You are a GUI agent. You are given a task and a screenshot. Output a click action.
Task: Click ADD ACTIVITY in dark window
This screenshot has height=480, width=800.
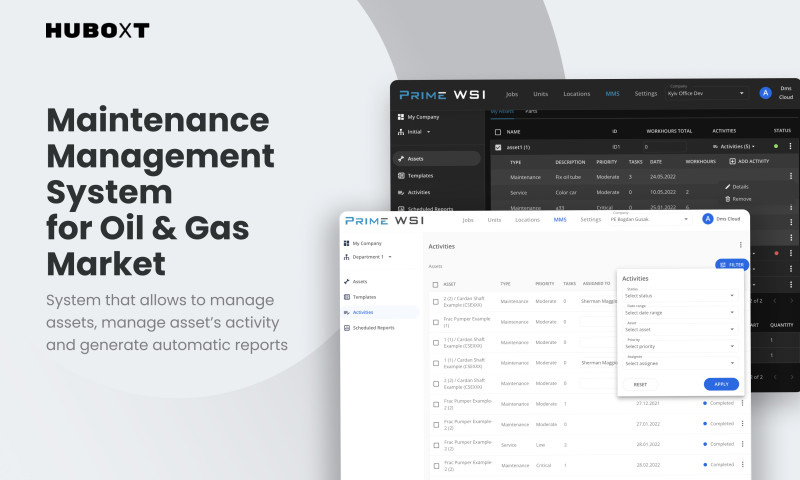coord(749,161)
